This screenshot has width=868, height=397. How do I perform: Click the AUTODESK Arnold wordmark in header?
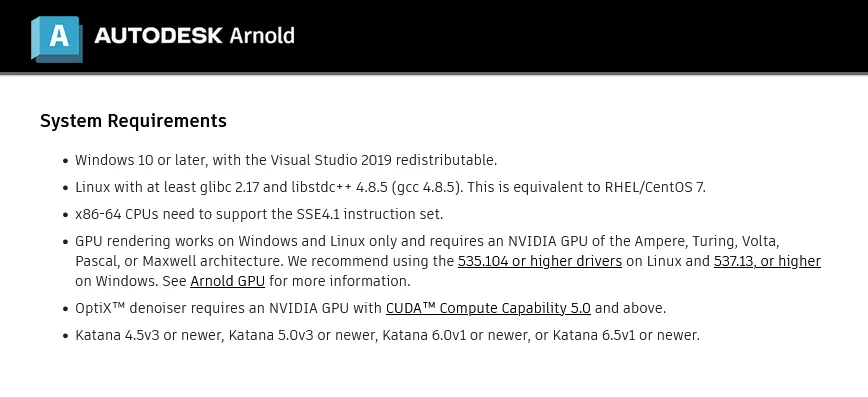(x=194, y=36)
